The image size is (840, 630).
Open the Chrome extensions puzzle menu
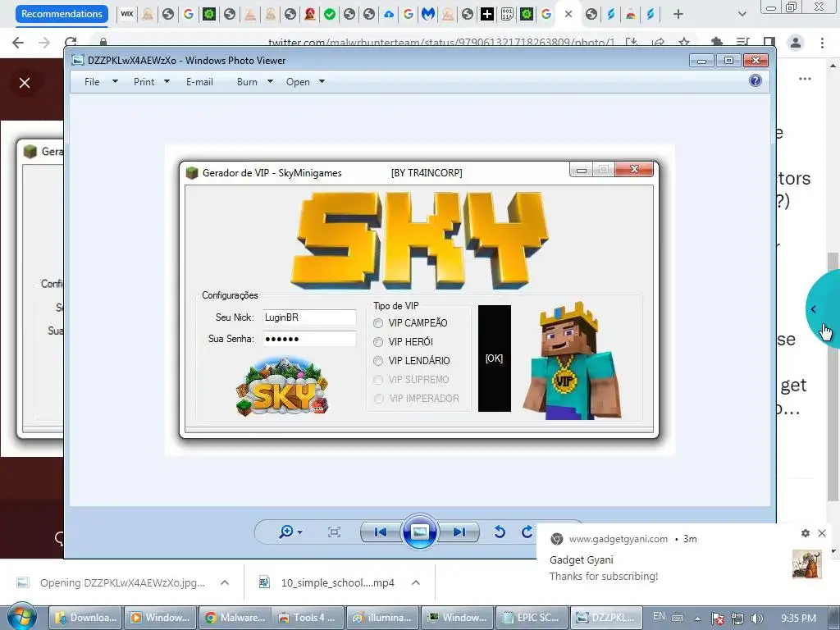click(x=717, y=43)
